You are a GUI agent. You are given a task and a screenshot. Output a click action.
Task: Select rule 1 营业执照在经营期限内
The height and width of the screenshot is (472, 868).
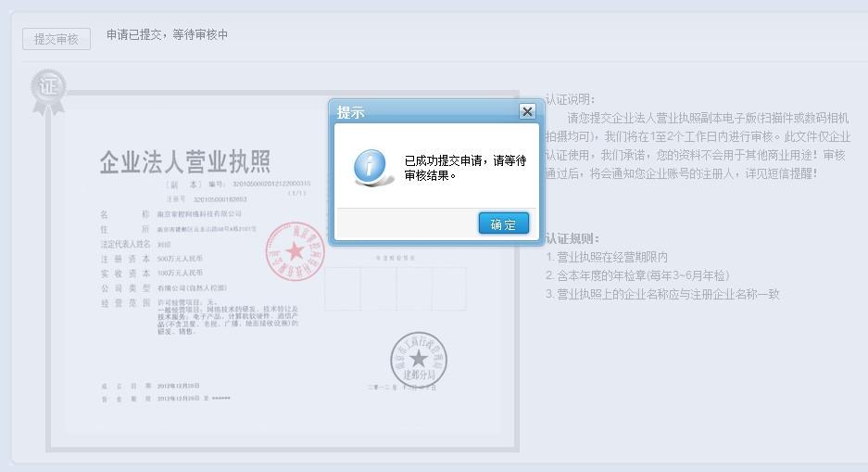coord(607,257)
